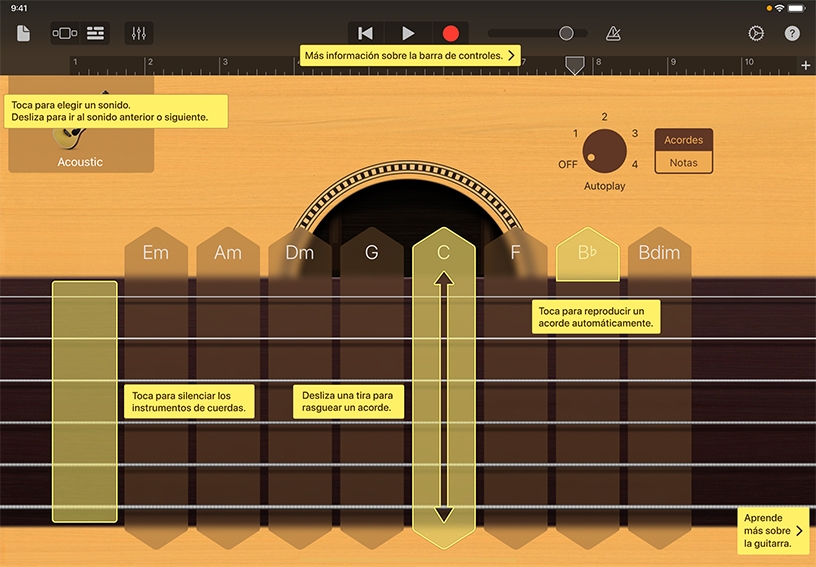The height and width of the screenshot is (567, 816).
Task: Open track controls mixer sliders icon
Action: (x=139, y=33)
